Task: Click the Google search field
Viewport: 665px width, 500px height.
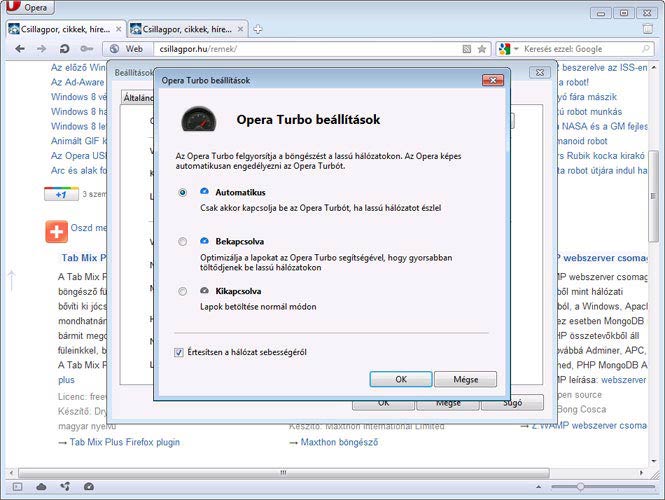Action: click(x=579, y=49)
